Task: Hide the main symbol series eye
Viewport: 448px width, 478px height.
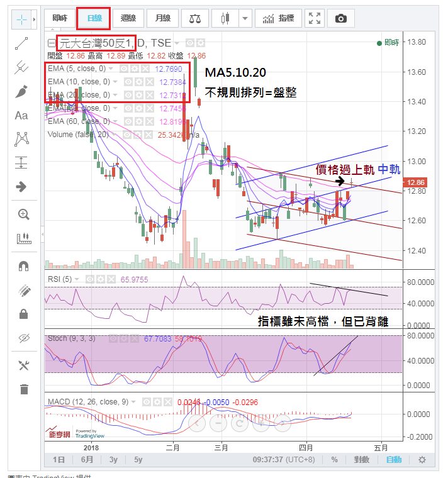Action: point(190,43)
